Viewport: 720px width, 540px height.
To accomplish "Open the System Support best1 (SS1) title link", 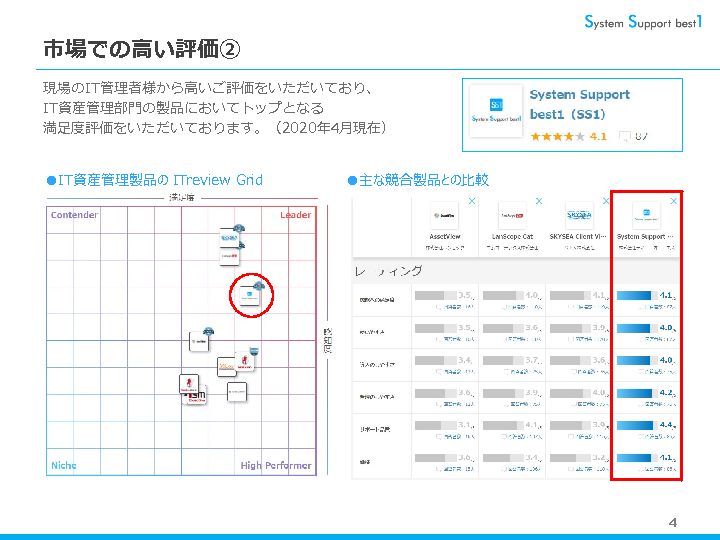I will click(579, 104).
